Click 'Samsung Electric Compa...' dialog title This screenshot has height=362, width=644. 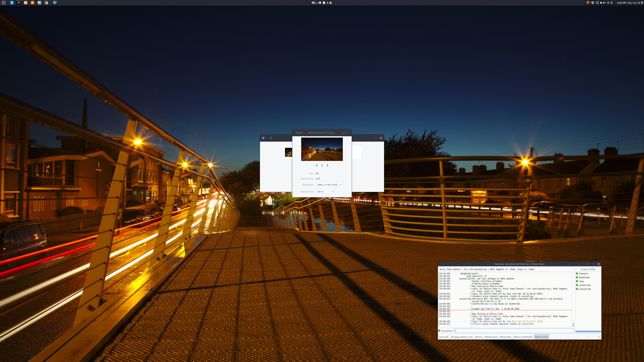(322, 133)
